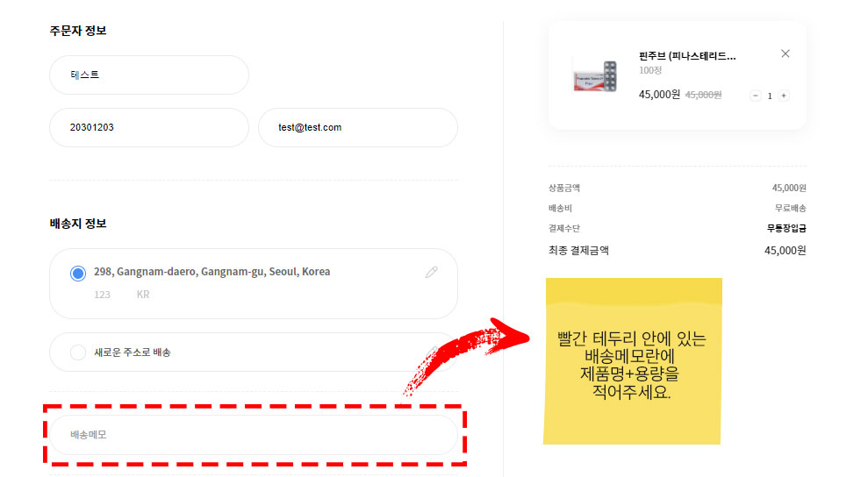
Task: Remove the 핀주브 item with the X icon
Action: (x=785, y=53)
